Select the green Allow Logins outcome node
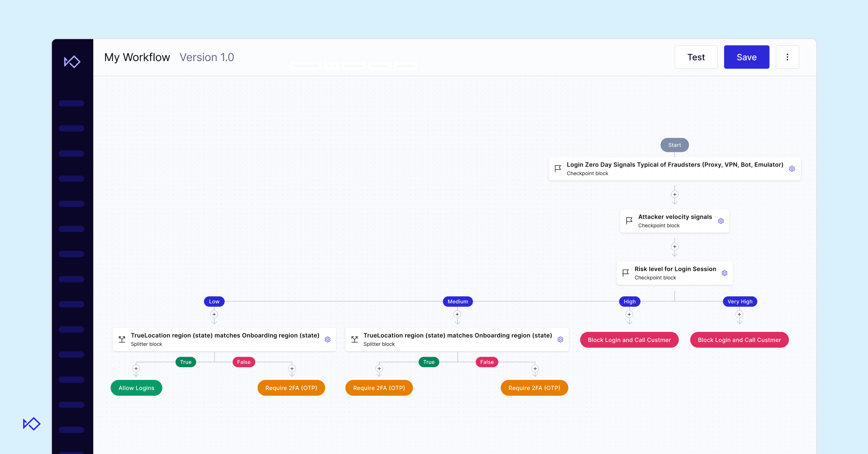The height and width of the screenshot is (454, 868). [136, 388]
